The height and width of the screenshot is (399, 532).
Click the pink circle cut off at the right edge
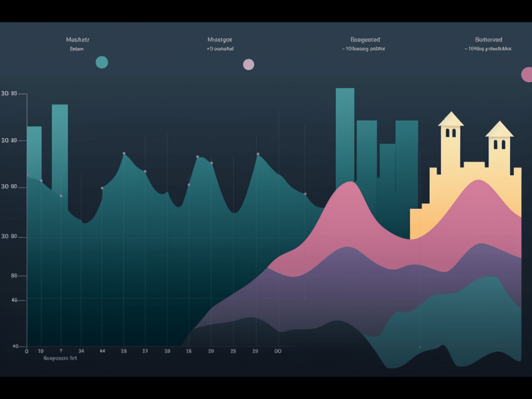tap(527, 75)
